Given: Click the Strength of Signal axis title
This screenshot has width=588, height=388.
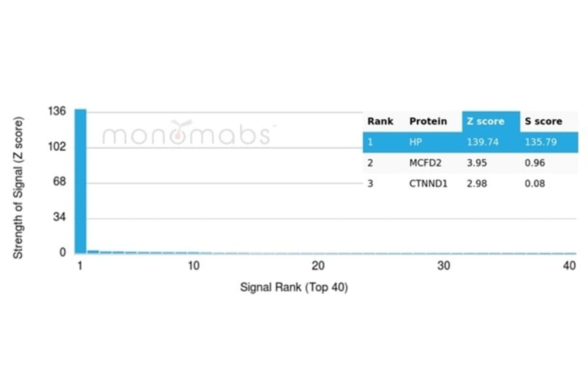Looking at the screenshot, I should click(x=18, y=188).
